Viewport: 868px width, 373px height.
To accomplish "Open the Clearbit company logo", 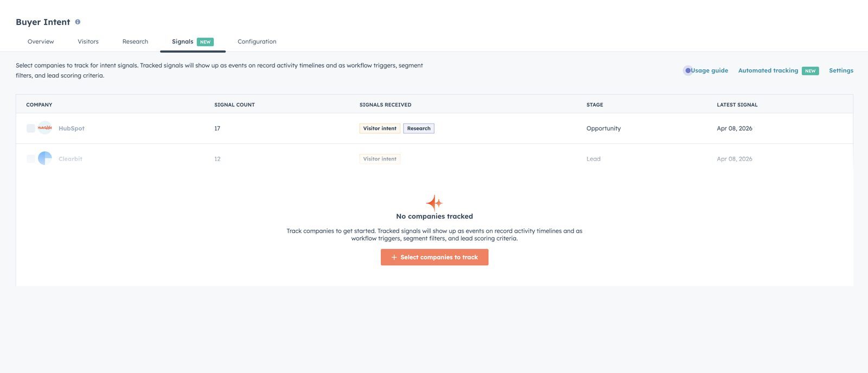I will [x=45, y=158].
